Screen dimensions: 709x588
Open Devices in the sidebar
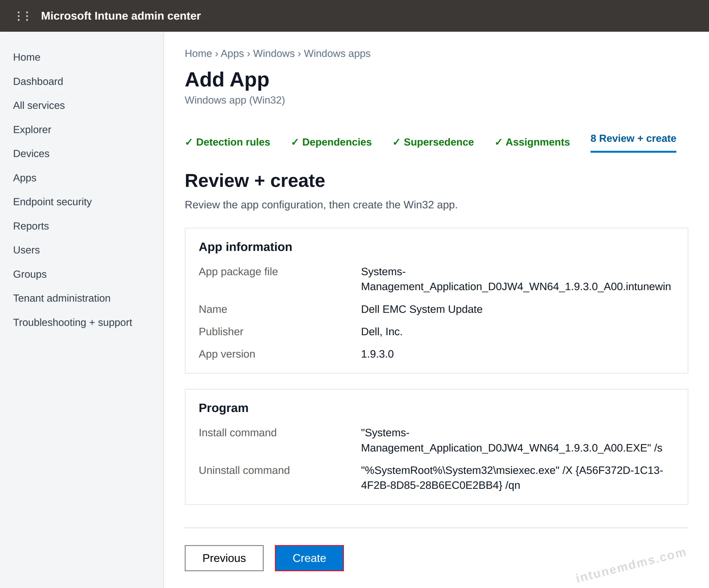coord(31,154)
